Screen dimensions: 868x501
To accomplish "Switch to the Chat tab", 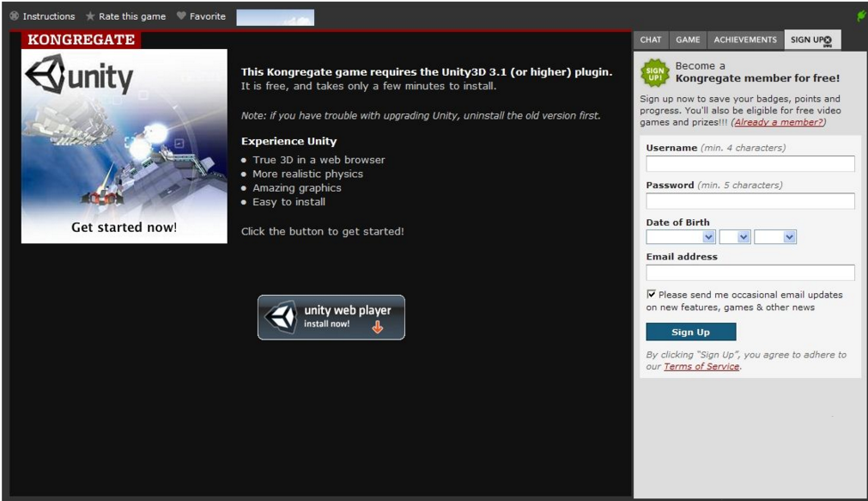I will [651, 40].
